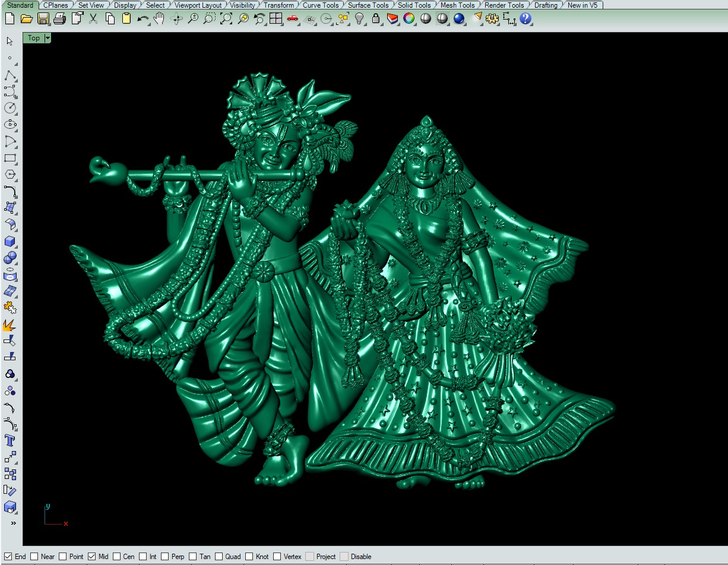Screen dimensions: 728x565
Task: Enable the Quad osnap checkbox
Action: [x=219, y=557]
